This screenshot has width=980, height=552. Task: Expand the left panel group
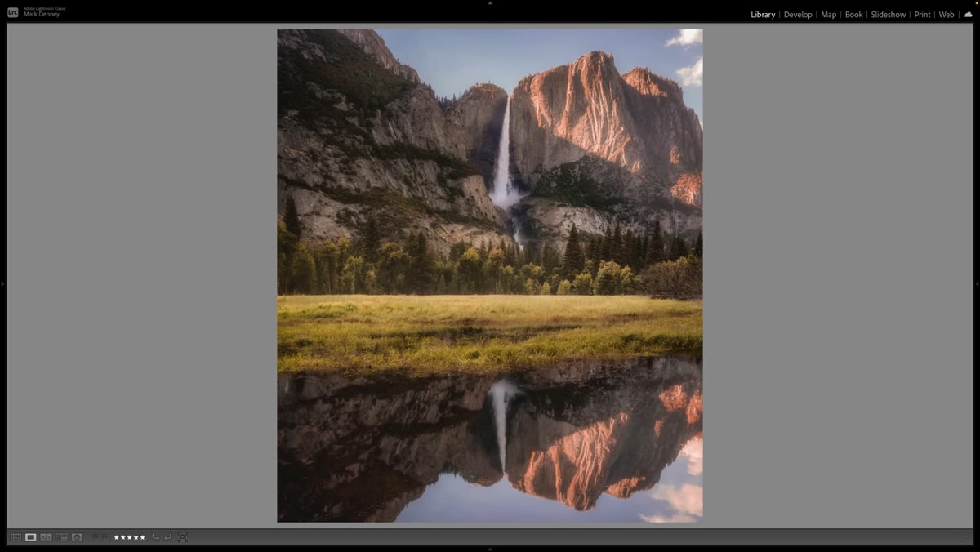2,283
